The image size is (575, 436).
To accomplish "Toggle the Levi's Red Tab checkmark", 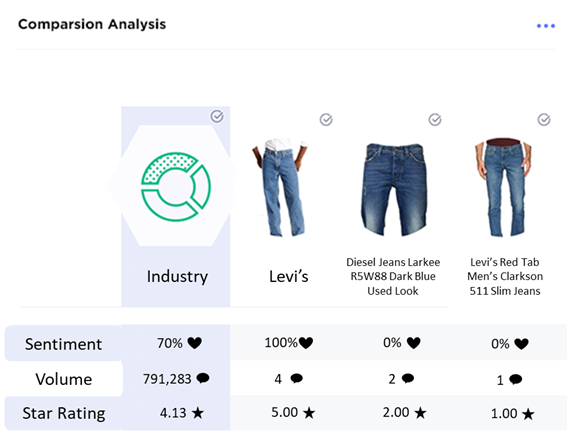I will click(x=544, y=120).
